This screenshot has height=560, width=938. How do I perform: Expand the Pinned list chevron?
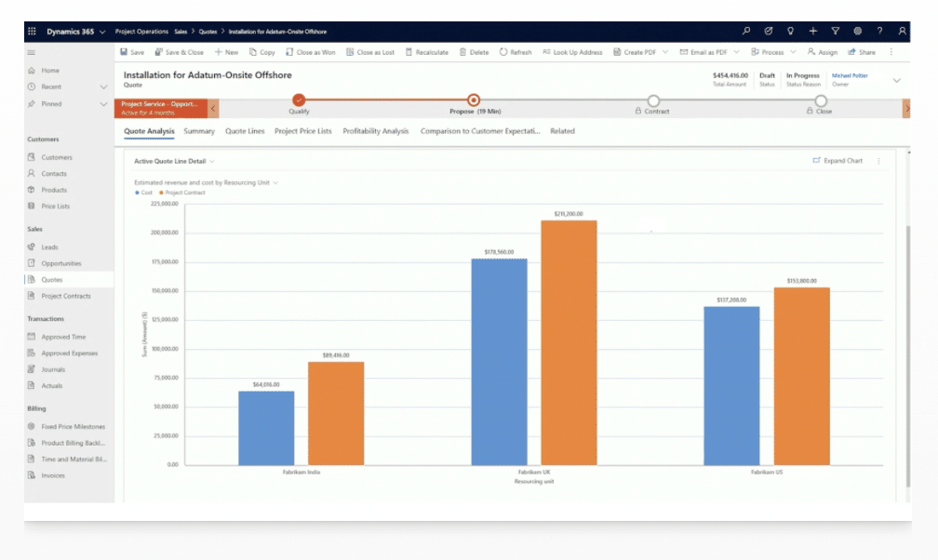(103, 104)
